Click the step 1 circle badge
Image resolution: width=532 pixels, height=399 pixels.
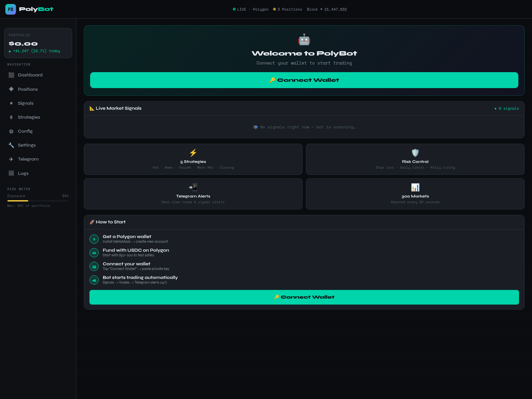point(94,239)
